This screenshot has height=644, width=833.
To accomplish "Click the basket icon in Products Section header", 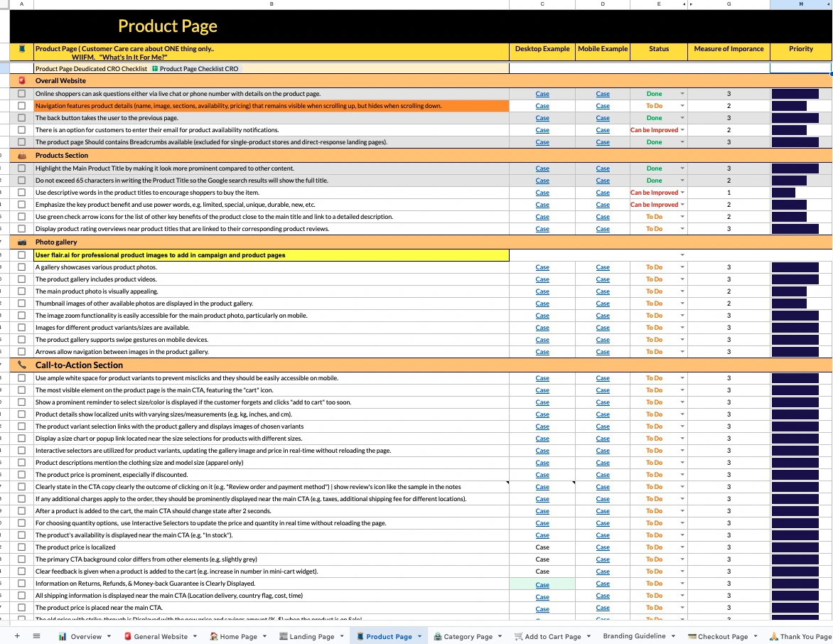I will pyautogui.click(x=22, y=155).
